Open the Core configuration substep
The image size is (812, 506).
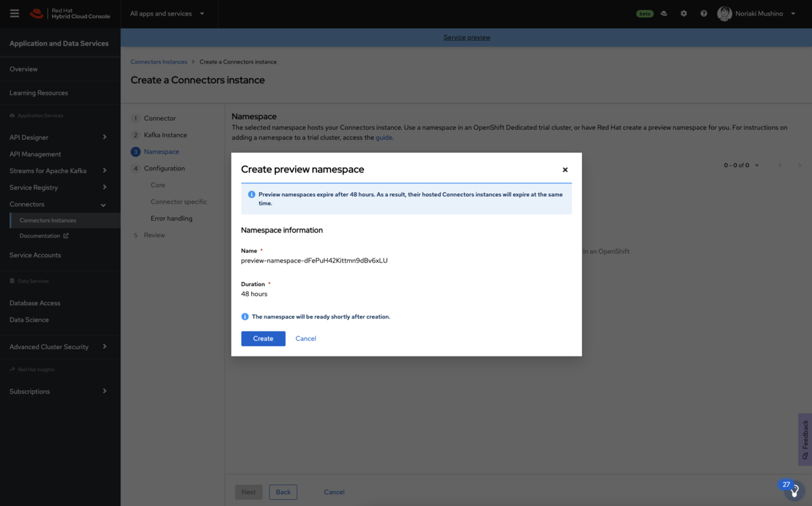tap(158, 185)
